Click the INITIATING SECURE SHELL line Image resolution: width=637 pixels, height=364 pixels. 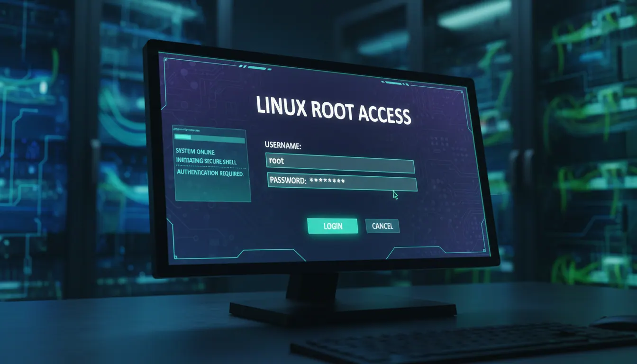[x=206, y=162]
